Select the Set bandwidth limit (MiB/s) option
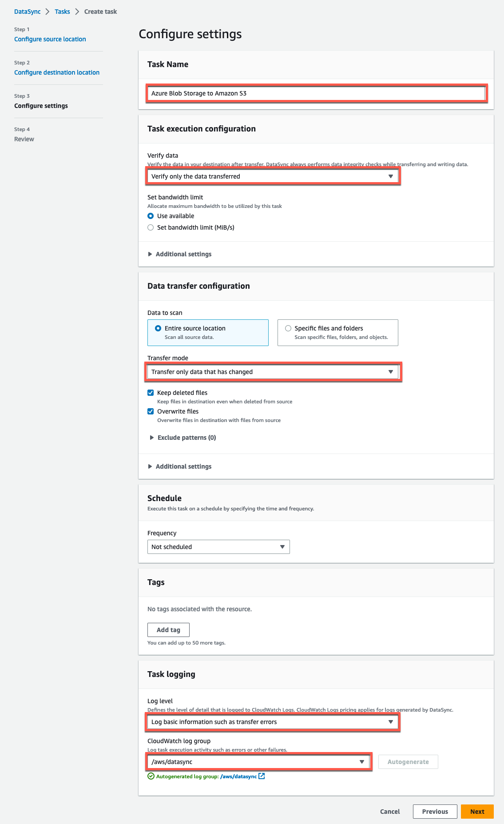Image resolution: width=504 pixels, height=824 pixels. click(151, 227)
